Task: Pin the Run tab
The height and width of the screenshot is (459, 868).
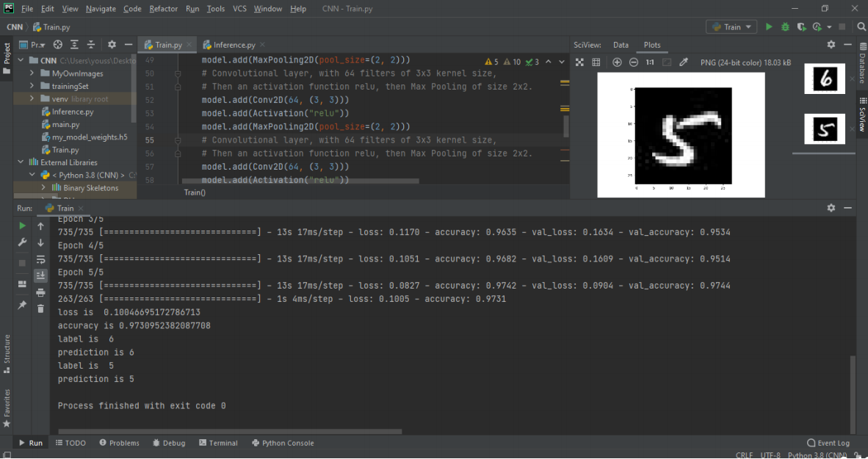Action: coord(22,305)
